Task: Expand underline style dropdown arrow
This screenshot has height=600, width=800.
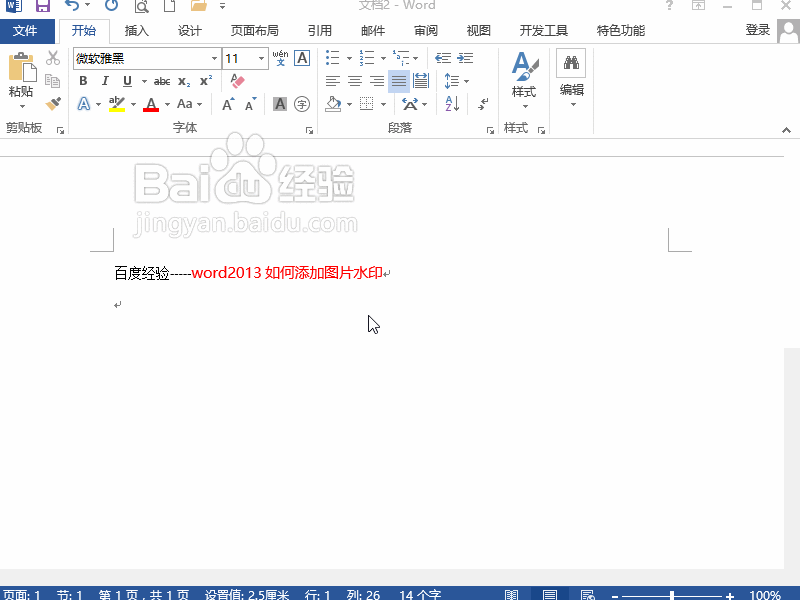Action: click(144, 81)
